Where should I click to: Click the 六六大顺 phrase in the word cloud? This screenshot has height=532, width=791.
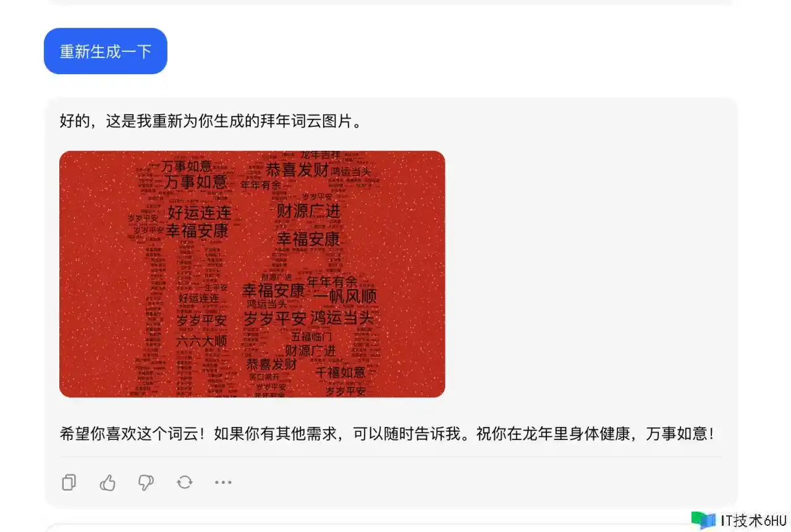201,341
